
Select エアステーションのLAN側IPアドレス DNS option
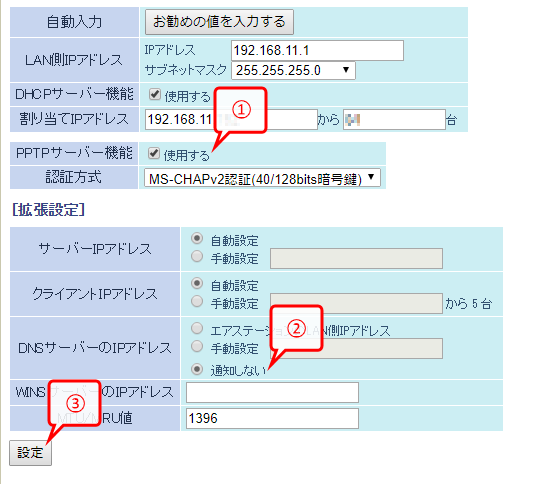197,328
